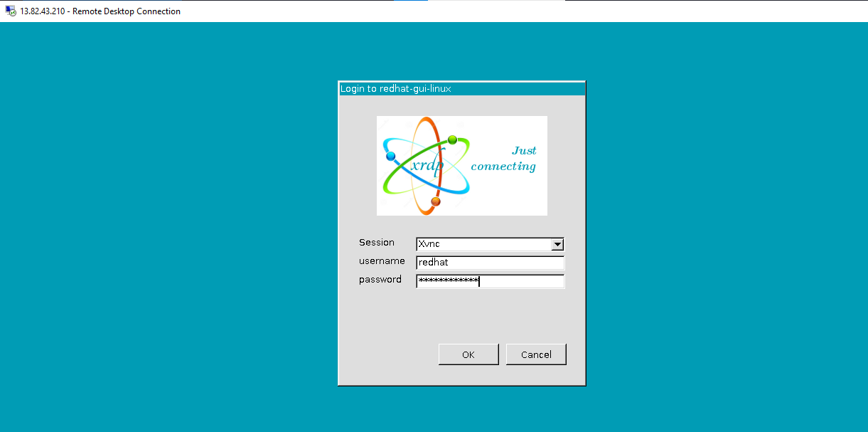Open the Session dropdown arrow
868x432 pixels.
pyautogui.click(x=557, y=244)
